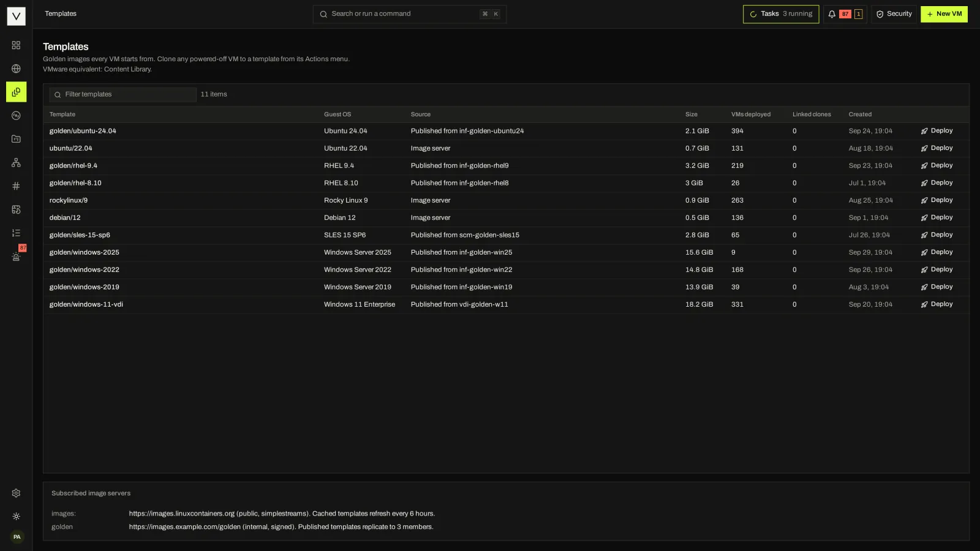Click the images.example.com/golden server URL text

185,527
